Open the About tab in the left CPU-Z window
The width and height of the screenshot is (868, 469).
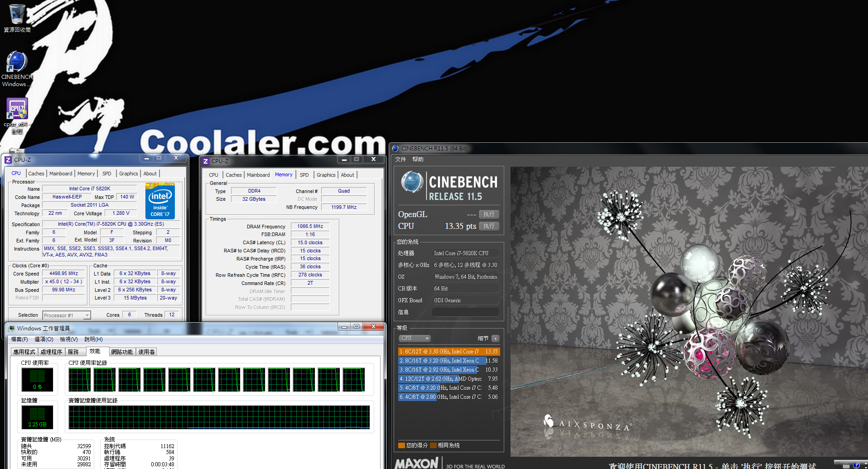pos(150,174)
